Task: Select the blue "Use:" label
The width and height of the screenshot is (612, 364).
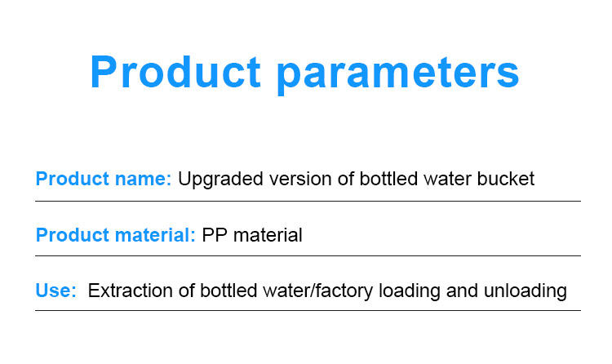Action: point(55,291)
